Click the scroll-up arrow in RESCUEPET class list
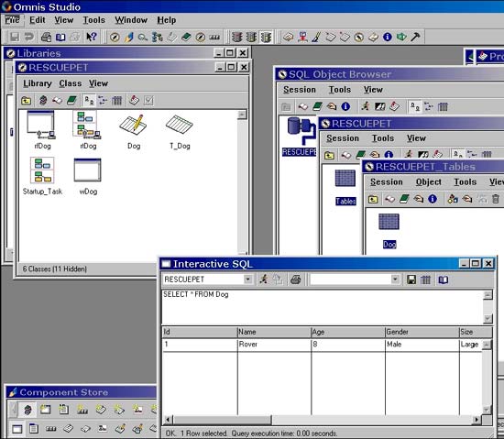 tap(242, 115)
